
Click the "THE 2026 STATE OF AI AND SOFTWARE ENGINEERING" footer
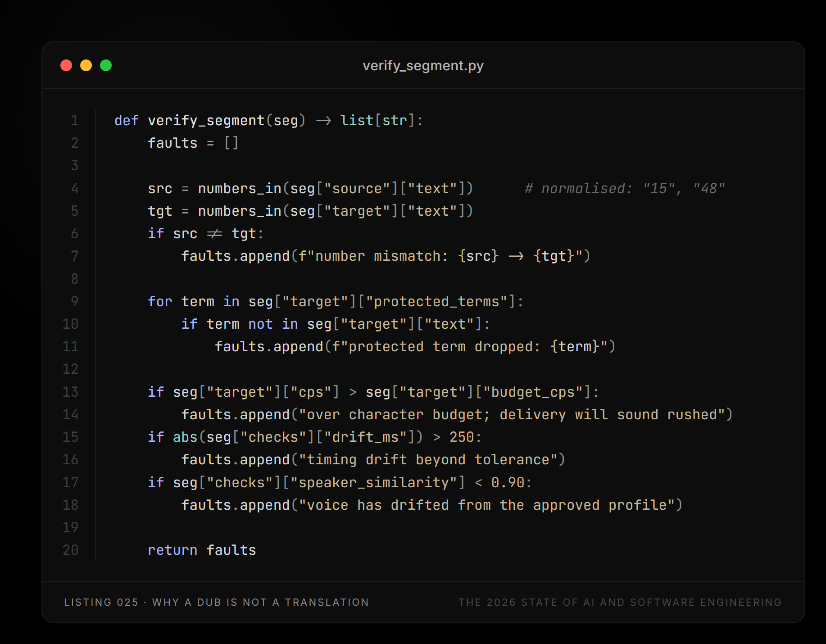620,602
